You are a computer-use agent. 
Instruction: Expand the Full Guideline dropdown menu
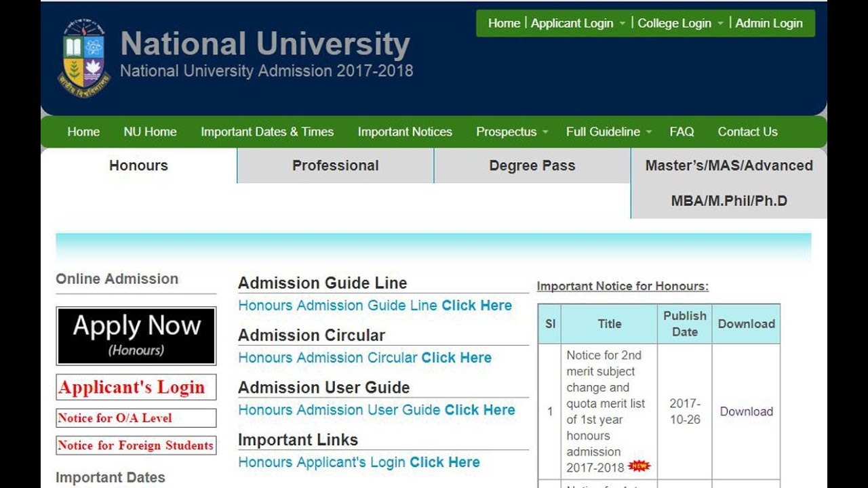coord(609,131)
